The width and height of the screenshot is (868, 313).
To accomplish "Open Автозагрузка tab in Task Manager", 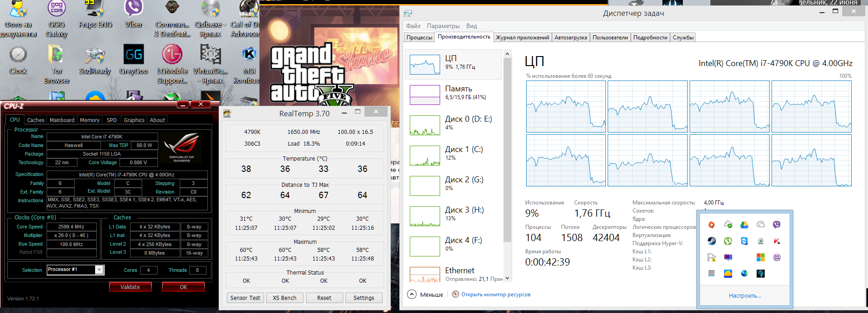I will 571,38.
